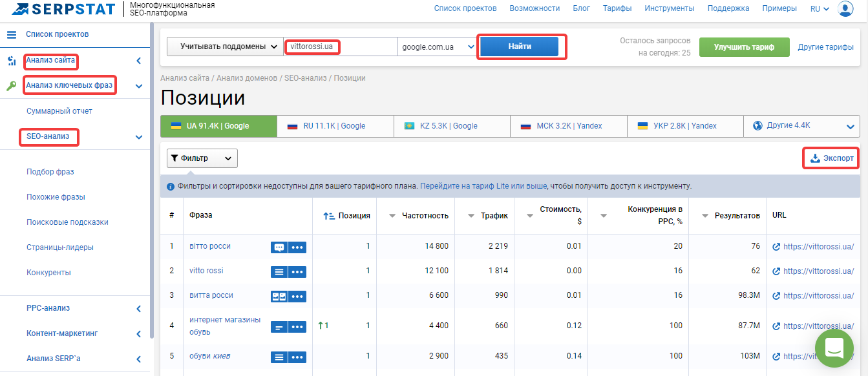Expand the Другие 4.4K databases dropdown

pyautogui.click(x=801, y=126)
